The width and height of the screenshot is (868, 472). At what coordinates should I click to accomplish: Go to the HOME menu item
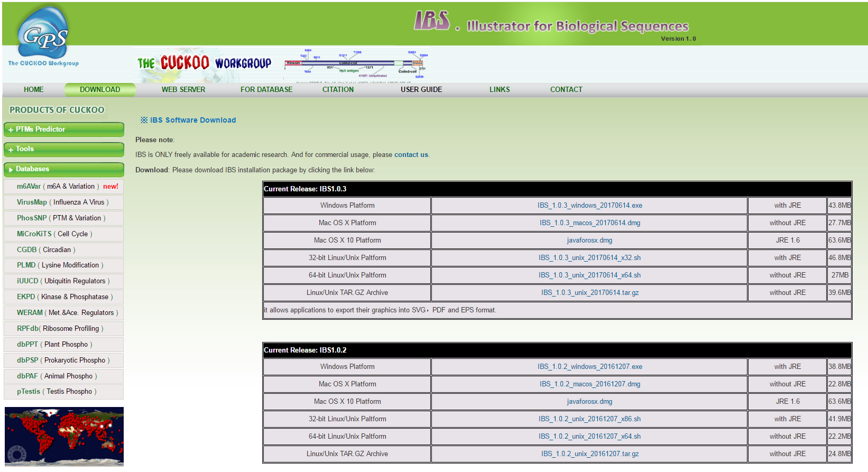(33, 90)
